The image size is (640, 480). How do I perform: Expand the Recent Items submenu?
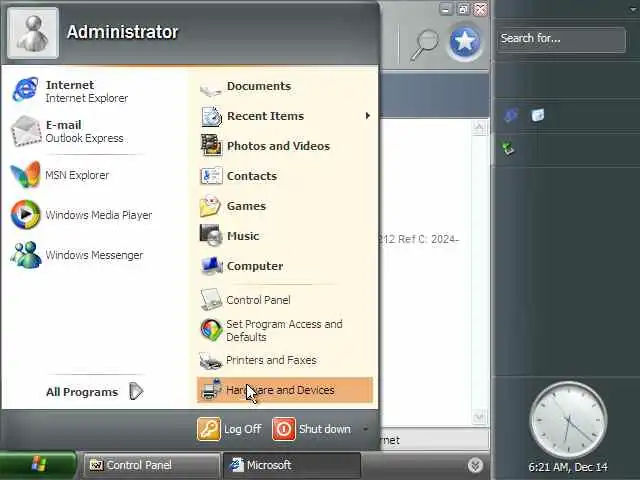click(368, 116)
